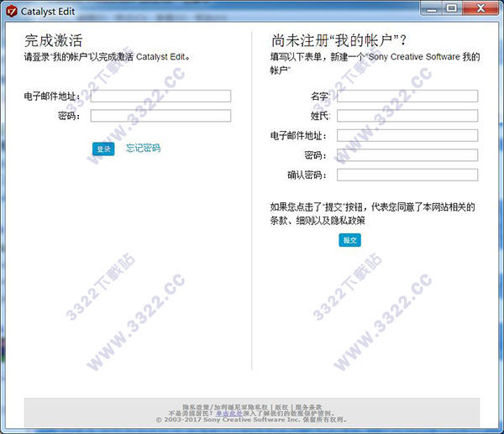Click the login email address field

(160, 96)
